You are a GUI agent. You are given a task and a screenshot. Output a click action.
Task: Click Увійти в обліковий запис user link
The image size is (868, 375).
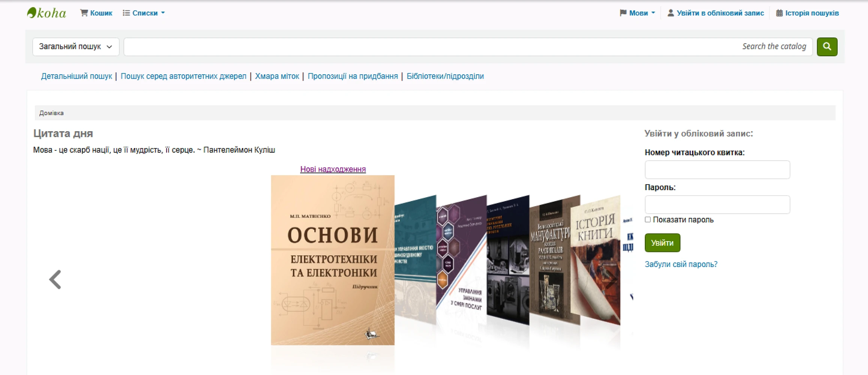716,13
